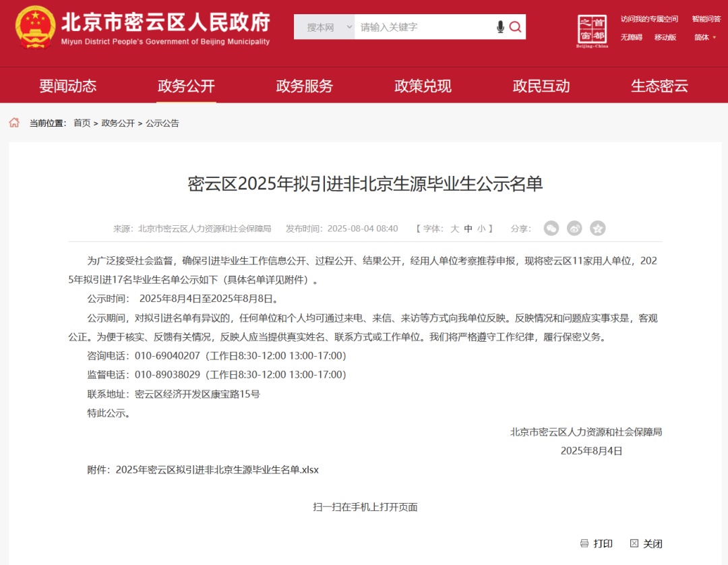
Task: Share article via WeChat icon
Action: click(551, 228)
